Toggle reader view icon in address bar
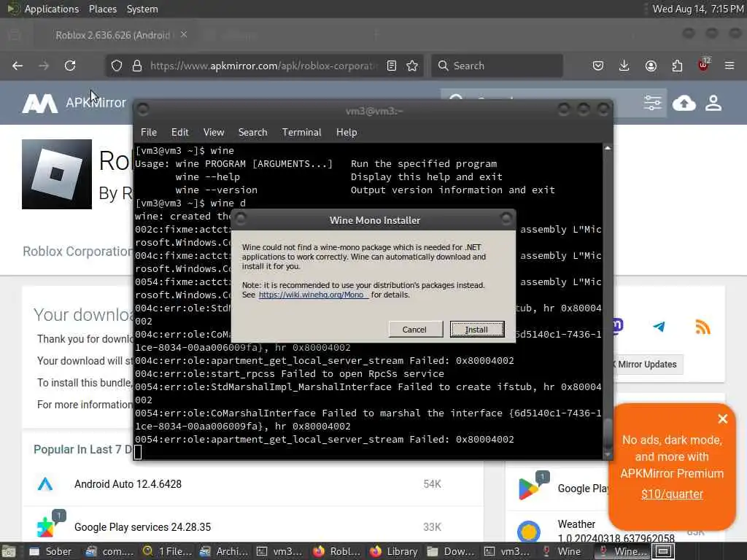The image size is (747, 560). pos(392,66)
